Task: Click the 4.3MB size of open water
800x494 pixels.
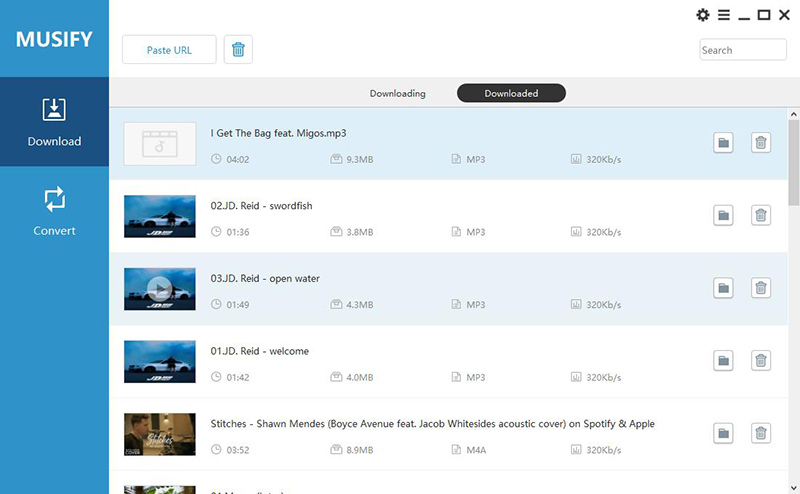Action: tap(360, 305)
